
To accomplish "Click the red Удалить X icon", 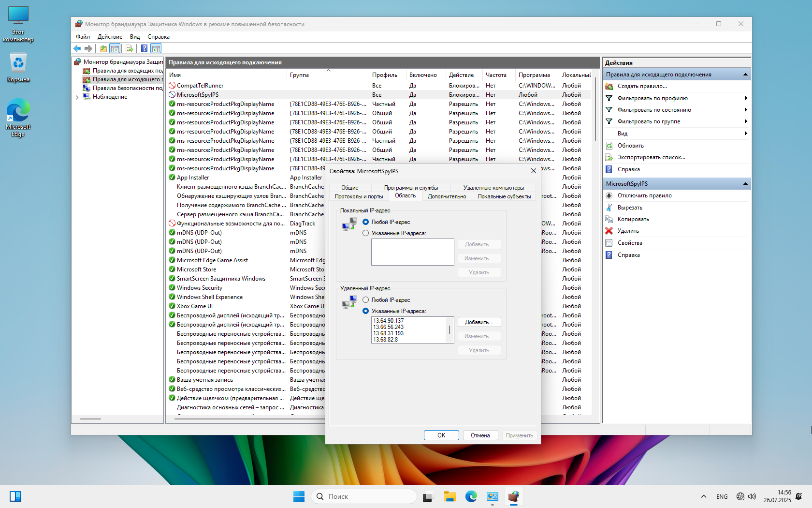I will [609, 231].
